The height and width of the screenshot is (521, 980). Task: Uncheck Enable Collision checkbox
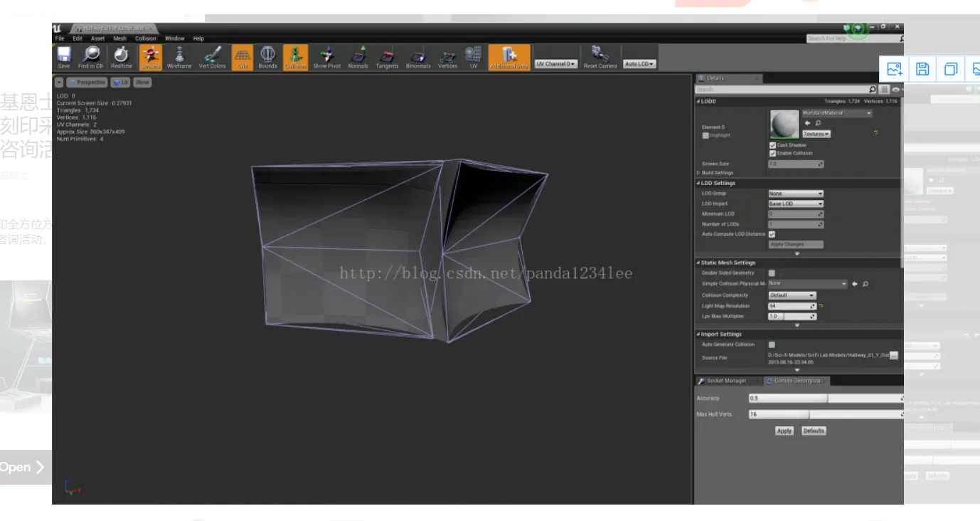772,153
